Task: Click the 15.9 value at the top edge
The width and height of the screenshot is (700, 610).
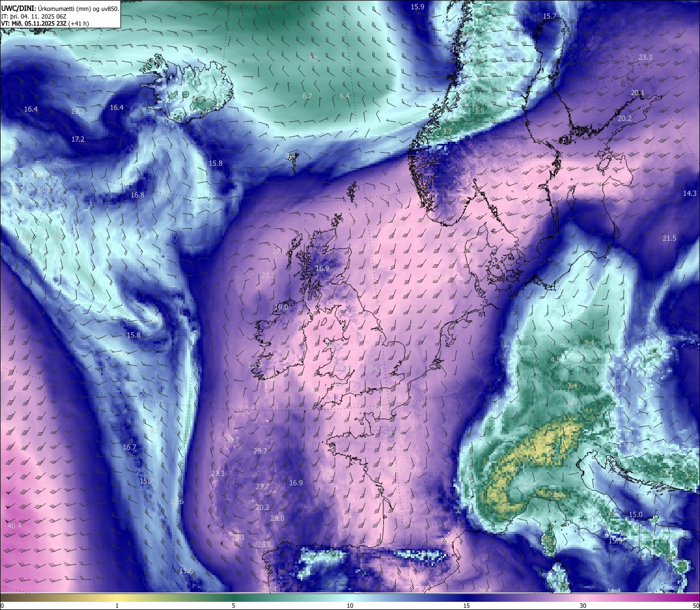Action: point(417,7)
